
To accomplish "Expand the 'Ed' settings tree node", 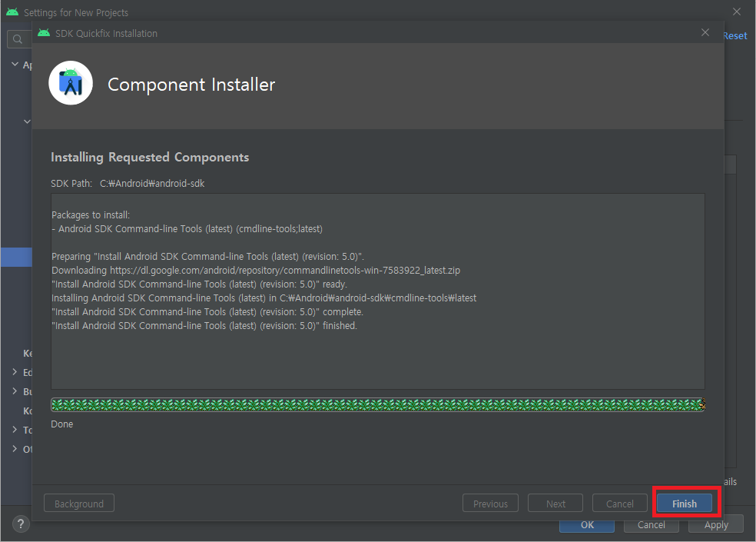I will pyautogui.click(x=15, y=372).
